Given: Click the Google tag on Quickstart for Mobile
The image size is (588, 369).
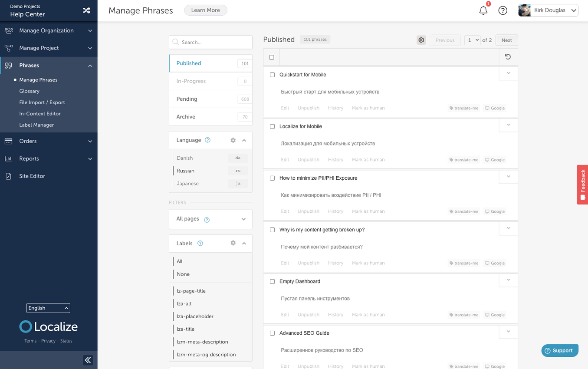Looking at the screenshot, I should pyautogui.click(x=494, y=108).
